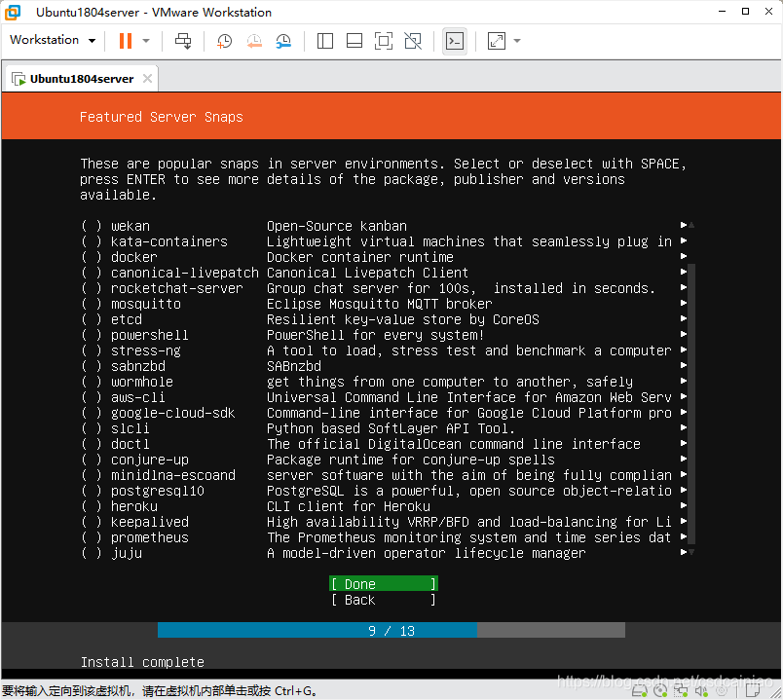
Task: Click the CD/DVD drive status icon
Action: point(660,691)
